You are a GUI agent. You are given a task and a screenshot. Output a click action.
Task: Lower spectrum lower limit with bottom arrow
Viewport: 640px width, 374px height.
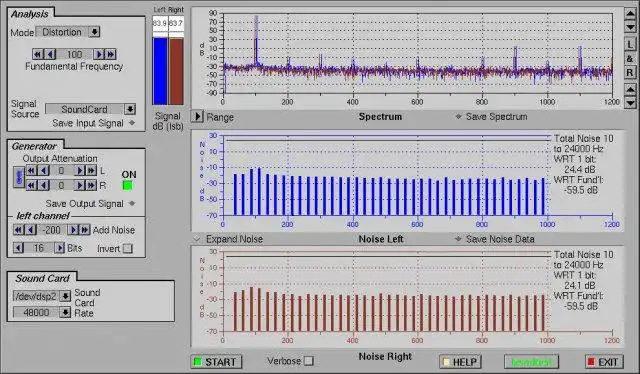(630, 103)
